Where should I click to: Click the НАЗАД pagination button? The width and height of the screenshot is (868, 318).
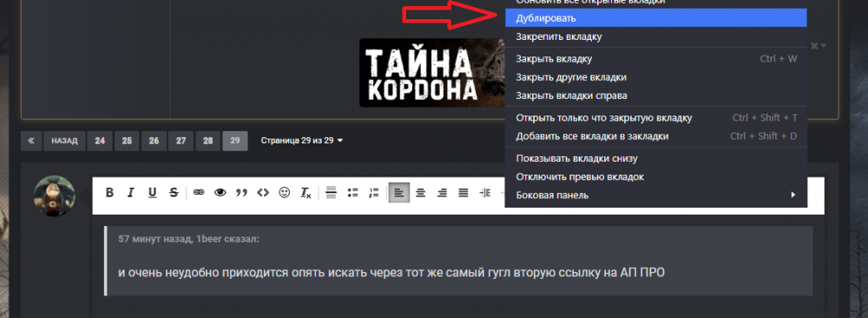click(65, 141)
